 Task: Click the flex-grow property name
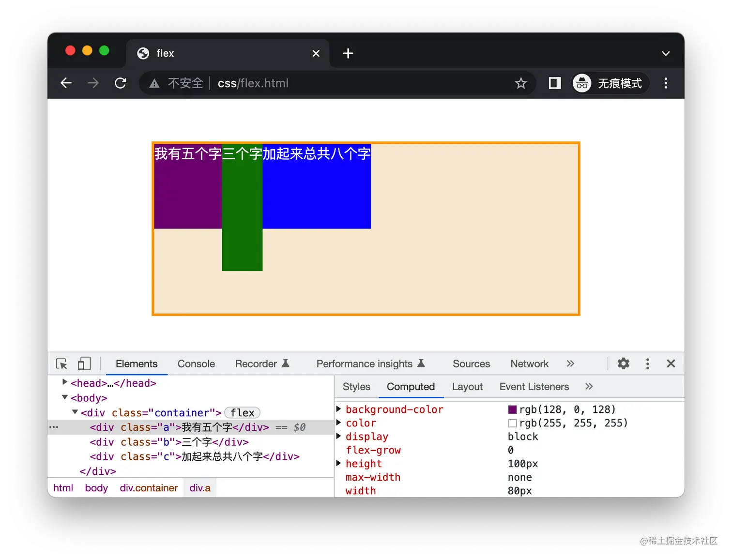point(373,450)
